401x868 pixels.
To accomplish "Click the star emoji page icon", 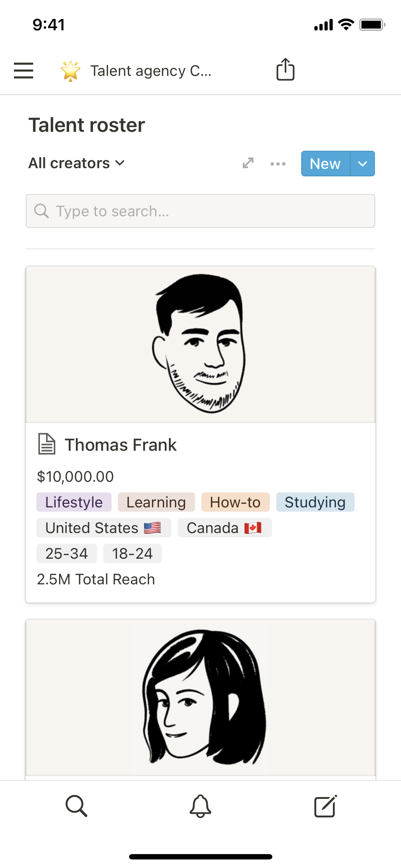I will pyautogui.click(x=71, y=71).
